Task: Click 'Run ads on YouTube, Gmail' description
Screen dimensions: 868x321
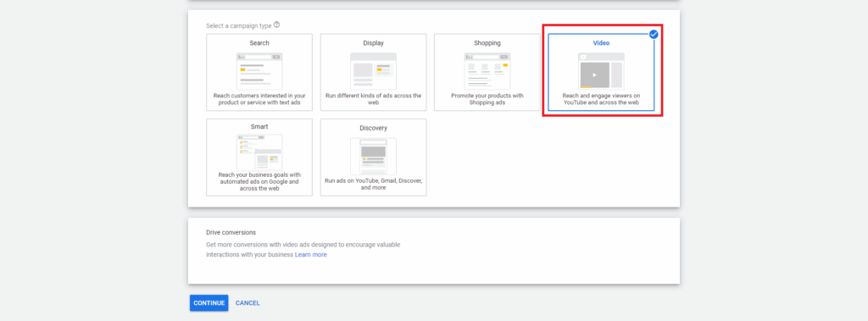Action: pos(373,185)
